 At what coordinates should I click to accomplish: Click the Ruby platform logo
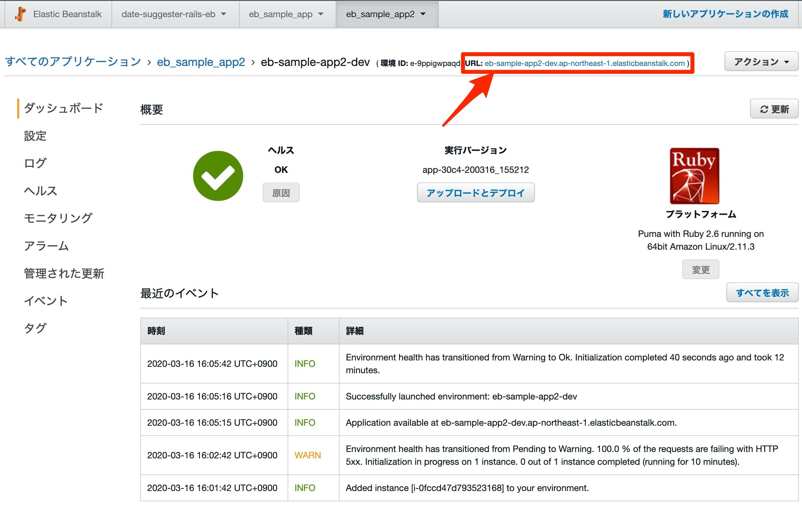point(694,176)
